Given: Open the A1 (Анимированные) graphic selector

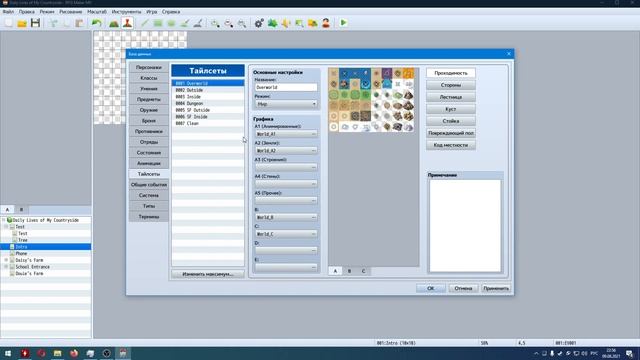Looking at the screenshot, I should click(286, 134).
